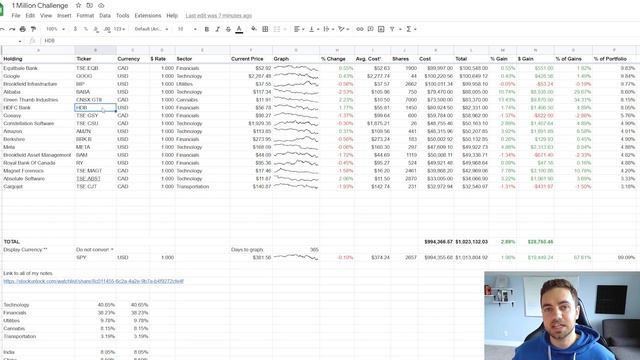Click the redo arrow
This screenshot has width=640, height=360.
coord(12,29)
